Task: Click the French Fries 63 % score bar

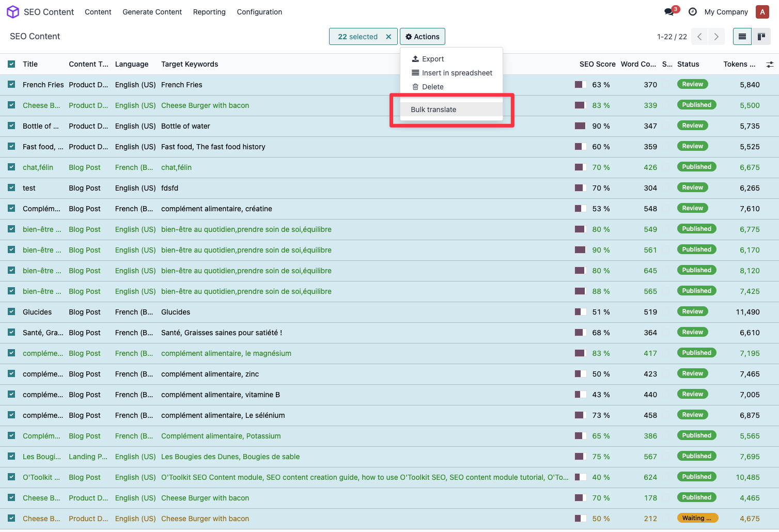Action: click(581, 85)
